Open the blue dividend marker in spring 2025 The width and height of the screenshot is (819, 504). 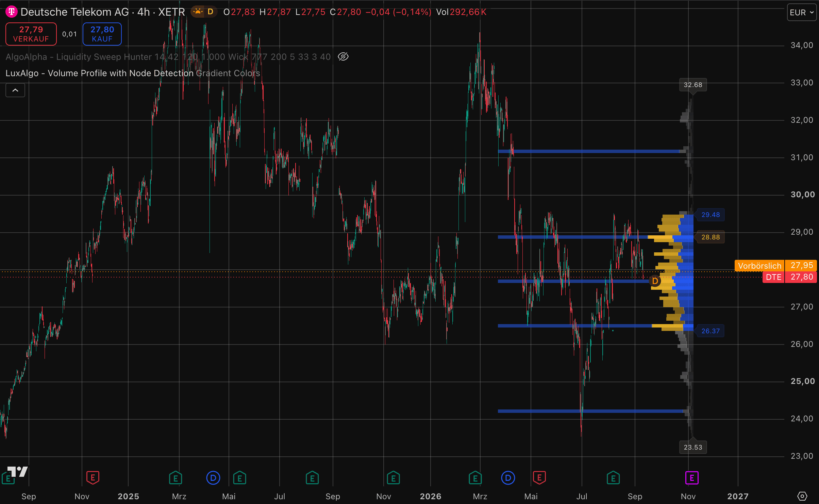click(x=213, y=478)
